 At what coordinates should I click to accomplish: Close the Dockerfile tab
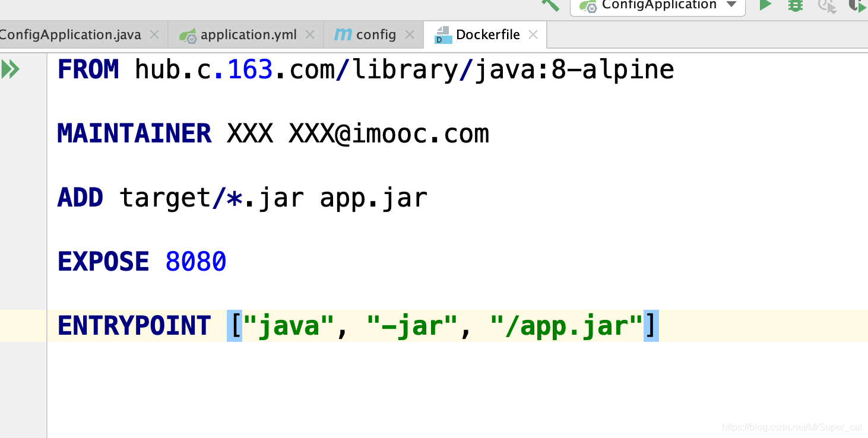coord(533,35)
